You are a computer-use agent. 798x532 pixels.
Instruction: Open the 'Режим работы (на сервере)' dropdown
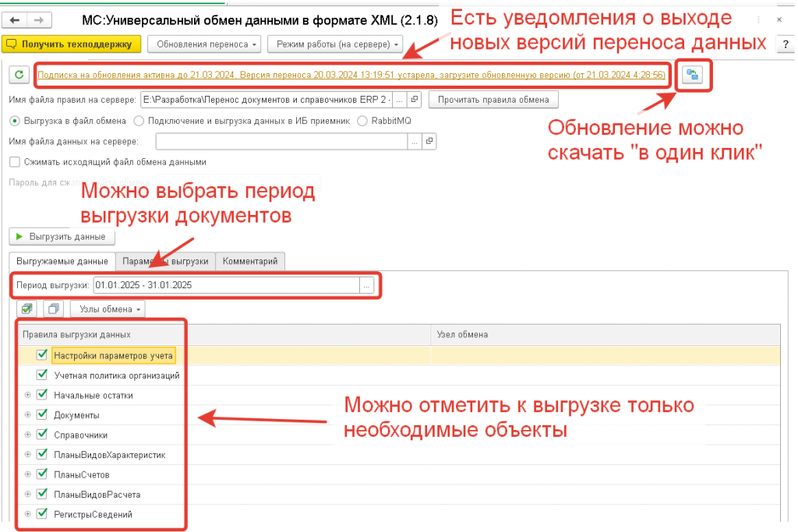pos(335,44)
